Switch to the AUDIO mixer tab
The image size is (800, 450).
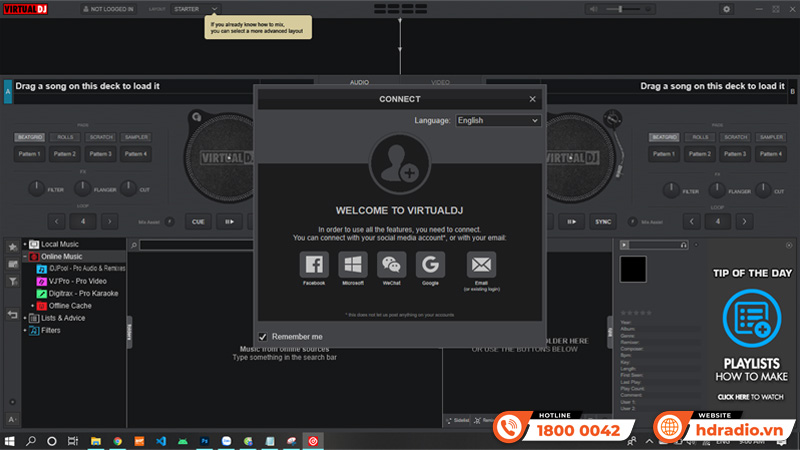point(359,82)
